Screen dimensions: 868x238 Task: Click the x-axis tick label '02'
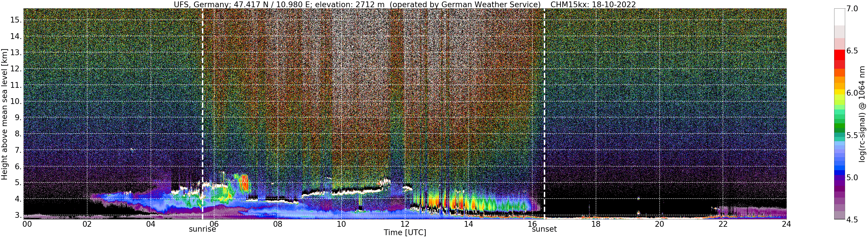pos(87,224)
